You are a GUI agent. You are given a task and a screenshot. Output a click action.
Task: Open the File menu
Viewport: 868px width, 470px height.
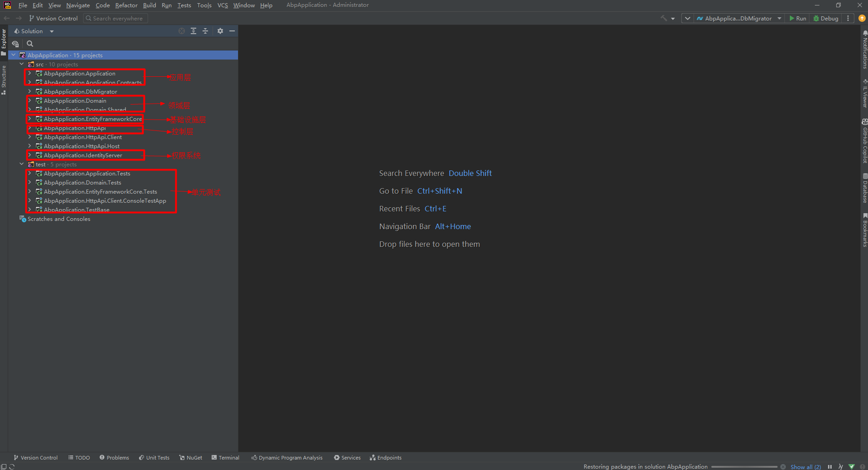click(x=23, y=5)
